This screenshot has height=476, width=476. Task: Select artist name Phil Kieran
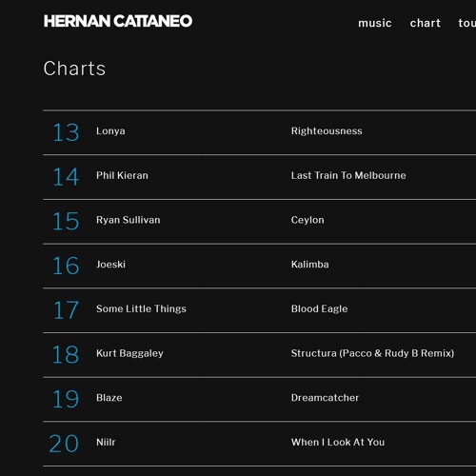click(x=122, y=175)
